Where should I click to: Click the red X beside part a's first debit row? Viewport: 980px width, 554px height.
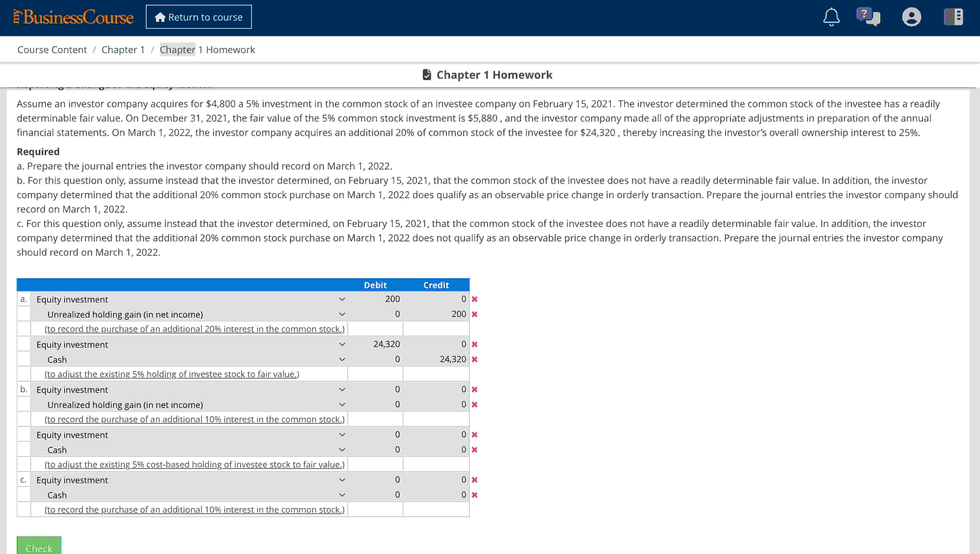tap(474, 299)
